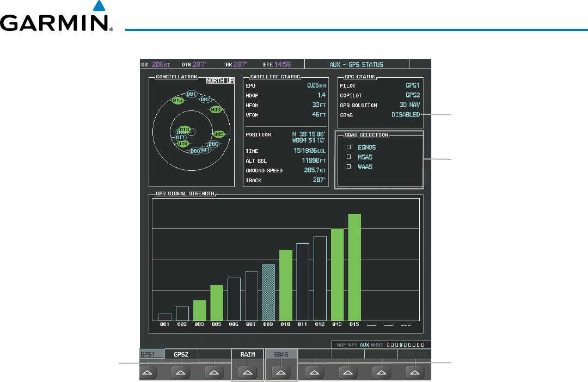
Task: Click the signal bar for satellite 003
Action: (x=199, y=310)
